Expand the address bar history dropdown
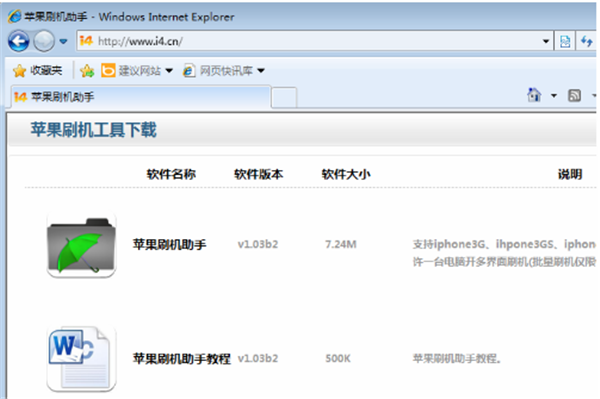Viewport: 600px width, 399px height. [546, 41]
